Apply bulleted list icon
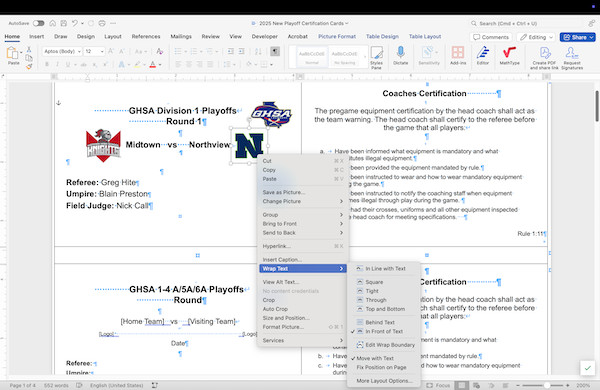600x390 pixels. (178, 51)
